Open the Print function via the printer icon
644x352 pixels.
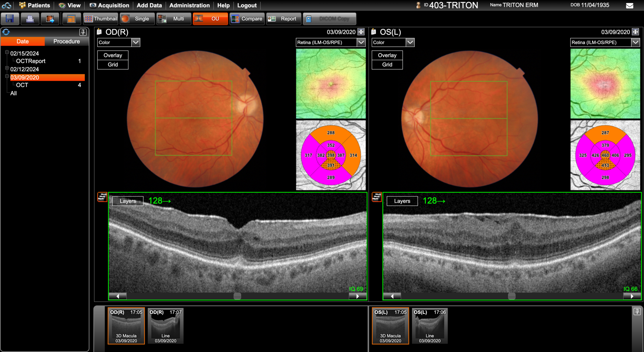(30, 19)
